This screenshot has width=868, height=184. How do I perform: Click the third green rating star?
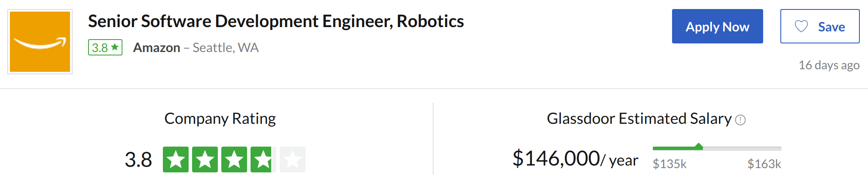pos(234,159)
